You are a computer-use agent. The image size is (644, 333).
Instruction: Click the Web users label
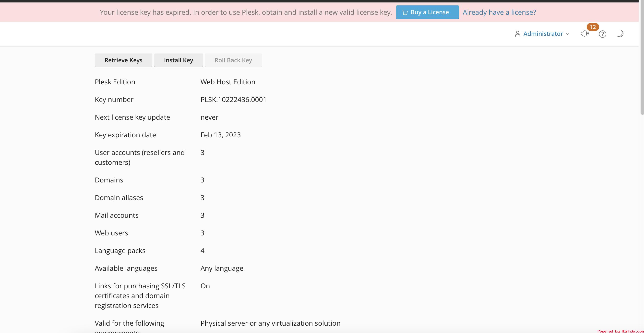pyautogui.click(x=111, y=233)
